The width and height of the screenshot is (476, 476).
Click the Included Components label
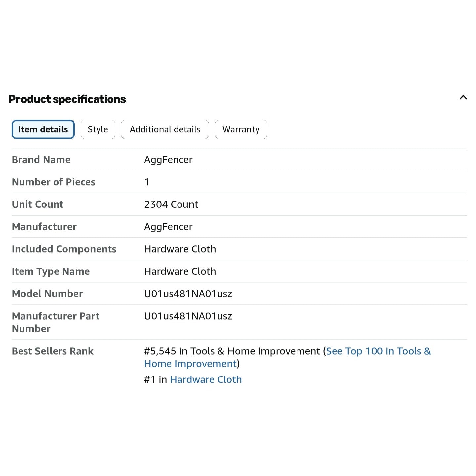[64, 249]
